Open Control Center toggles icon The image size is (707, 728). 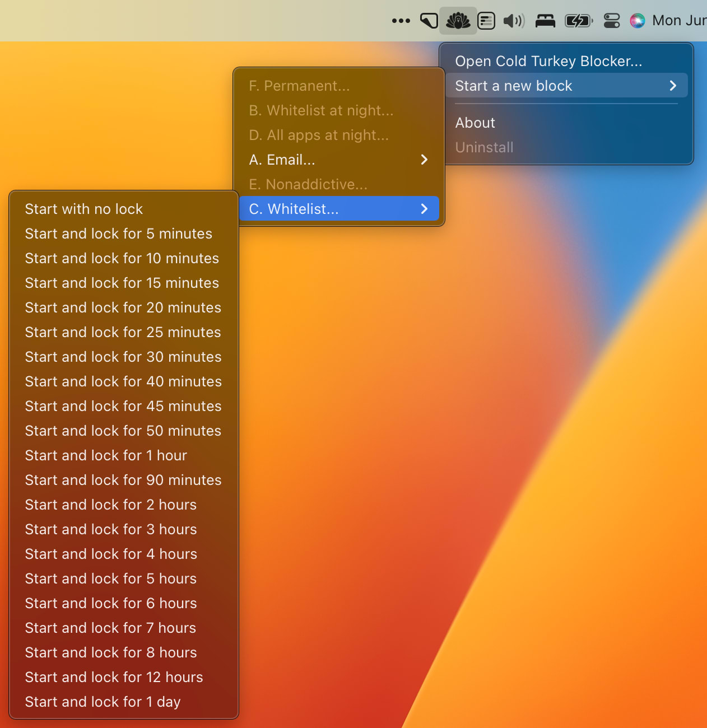[612, 21]
